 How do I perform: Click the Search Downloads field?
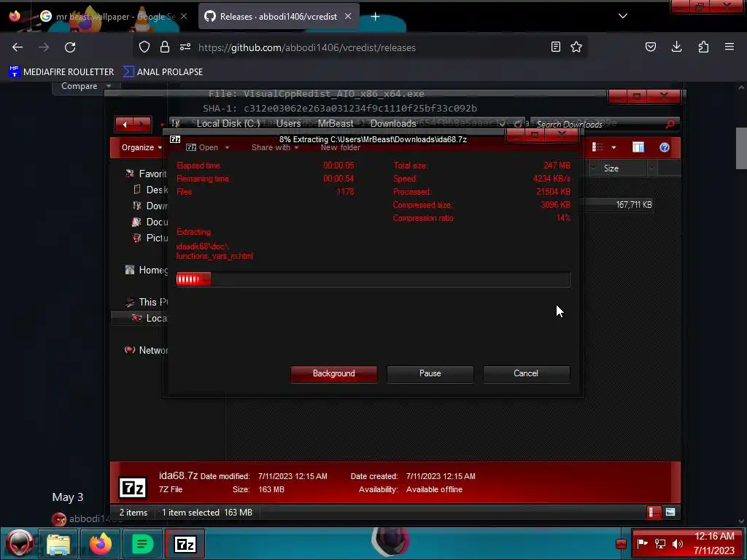click(598, 124)
